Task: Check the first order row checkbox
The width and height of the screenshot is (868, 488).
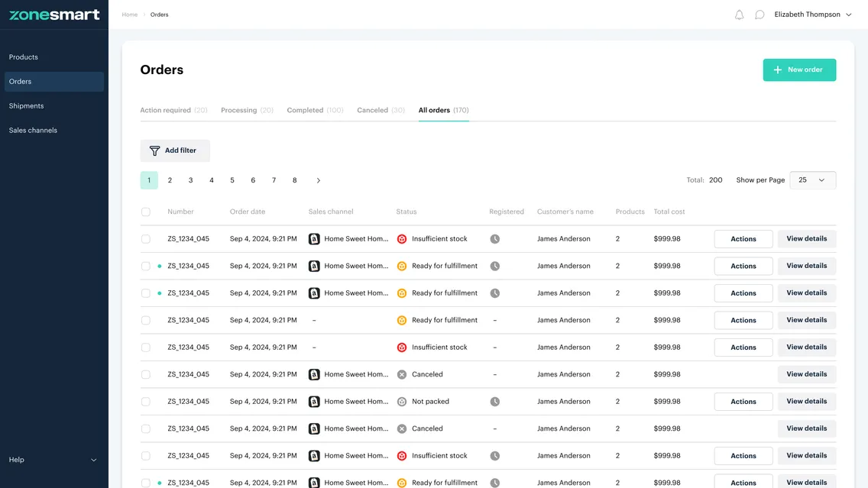Action: (x=146, y=239)
